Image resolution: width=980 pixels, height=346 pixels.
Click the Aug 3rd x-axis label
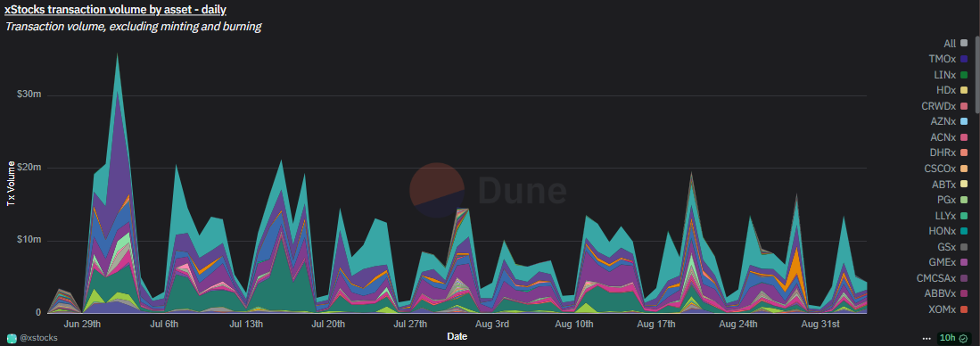(x=492, y=324)
